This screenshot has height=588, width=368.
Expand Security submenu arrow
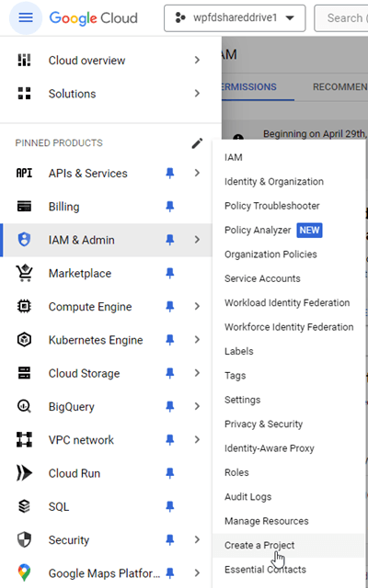click(x=197, y=540)
